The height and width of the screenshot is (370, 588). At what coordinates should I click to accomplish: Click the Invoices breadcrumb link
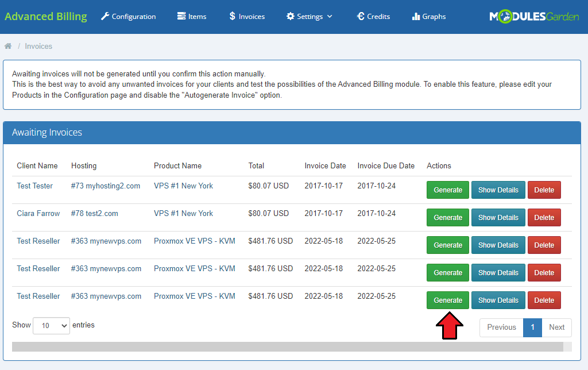point(38,46)
